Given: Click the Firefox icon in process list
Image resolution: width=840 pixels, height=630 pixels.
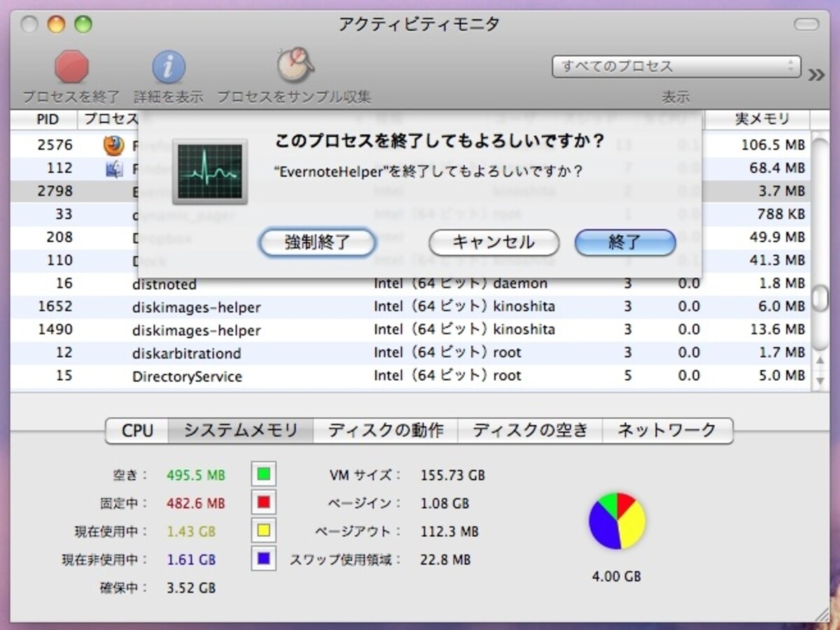Looking at the screenshot, I should coord(113,146).
